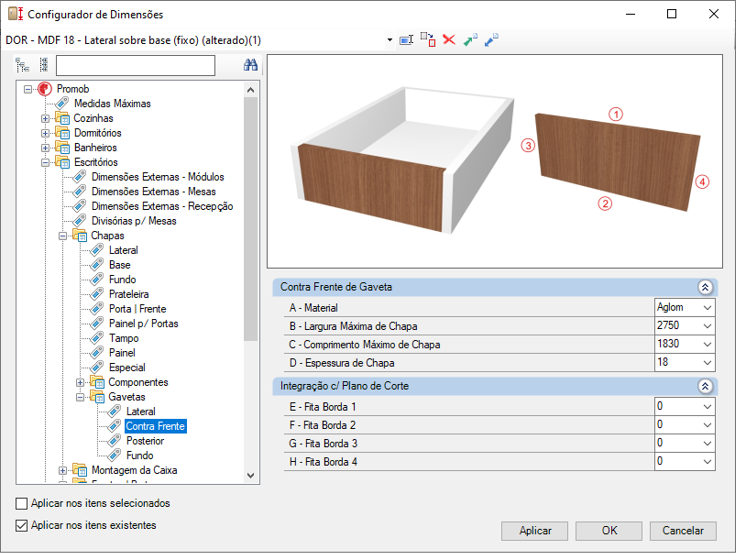
Task: Select Dimensões Externas - Recepção tree item
Action: point(162,206)
